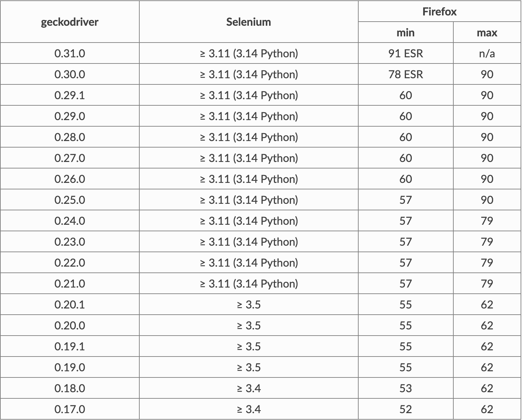Select the geckodriver 0.17.0 cell

click(x=70, y=409)
